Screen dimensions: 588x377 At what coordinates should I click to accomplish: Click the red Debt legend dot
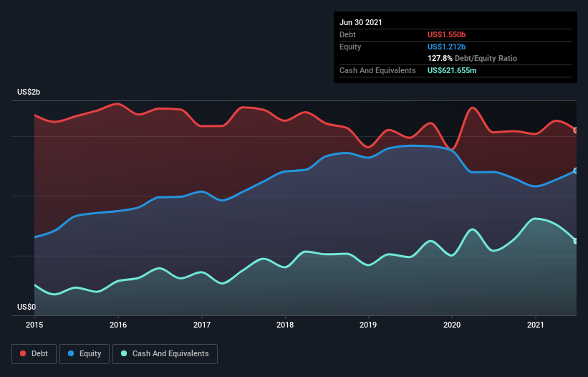23,353
